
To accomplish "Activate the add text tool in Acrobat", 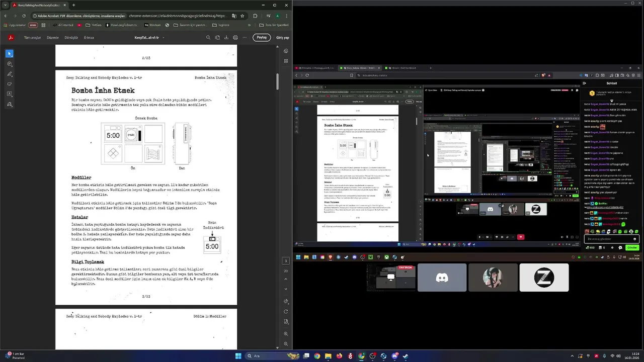I will (x=10, y=94).
